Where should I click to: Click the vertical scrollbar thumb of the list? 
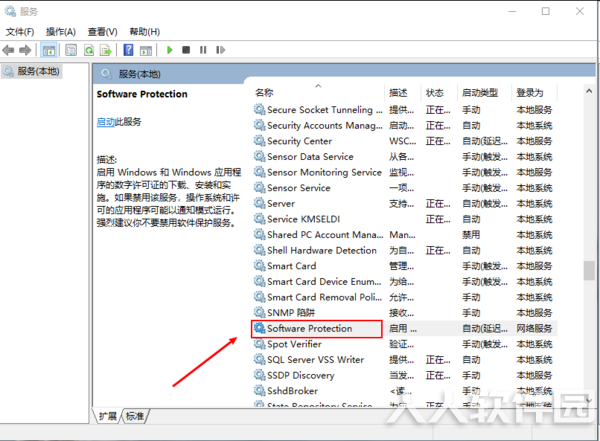click(589, 271)
